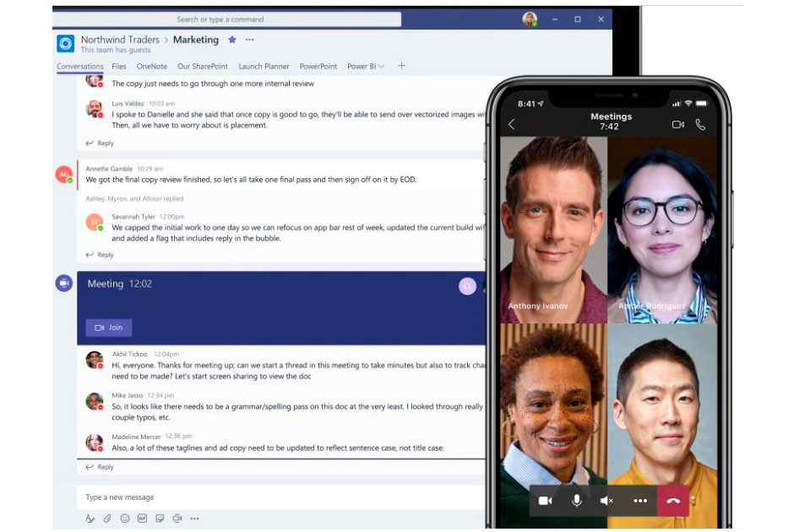Image resolution: width=794 pixels, height=532 pixels.
Task: Go back on the phone Meetings screen
Action: point(511,124)
